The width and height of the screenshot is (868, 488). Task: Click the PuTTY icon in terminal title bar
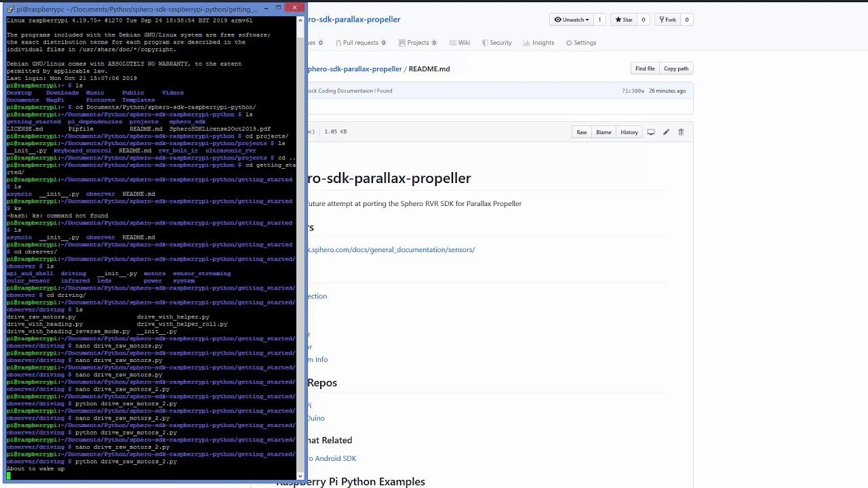[x=10, y=9]
